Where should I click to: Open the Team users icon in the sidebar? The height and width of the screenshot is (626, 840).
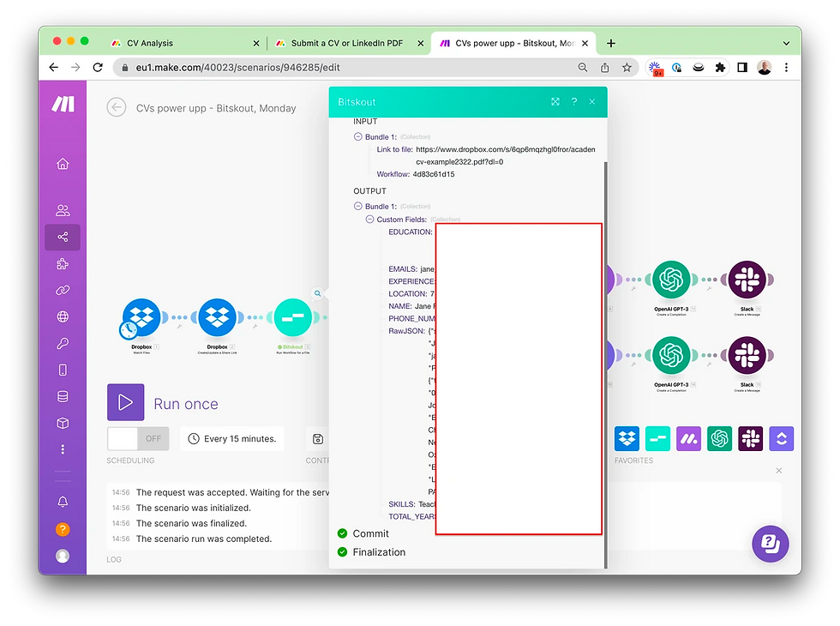click(x=63, y=210)
